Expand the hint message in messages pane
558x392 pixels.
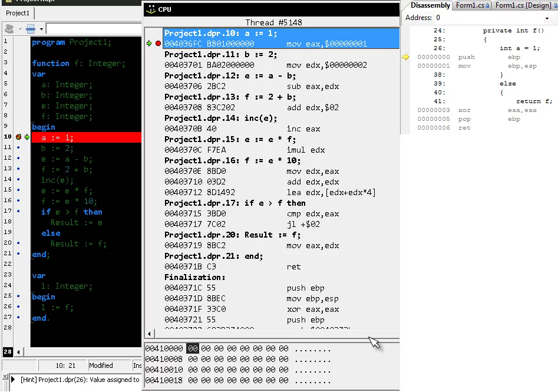[14, 380]
